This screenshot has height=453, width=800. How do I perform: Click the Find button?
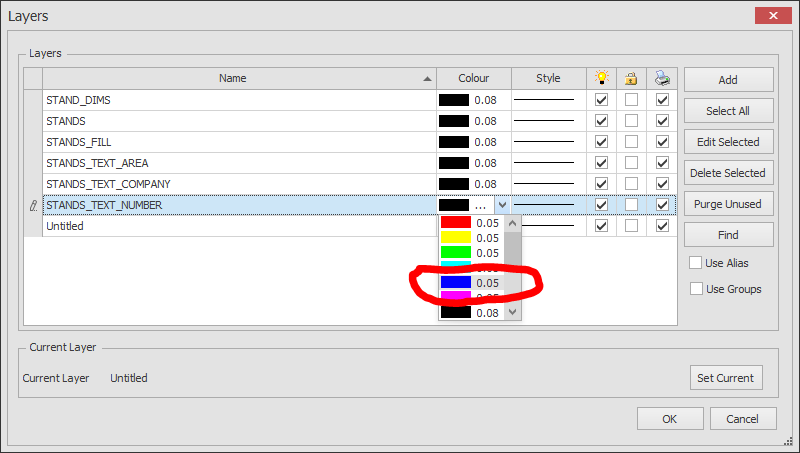(x=729, y=235)
